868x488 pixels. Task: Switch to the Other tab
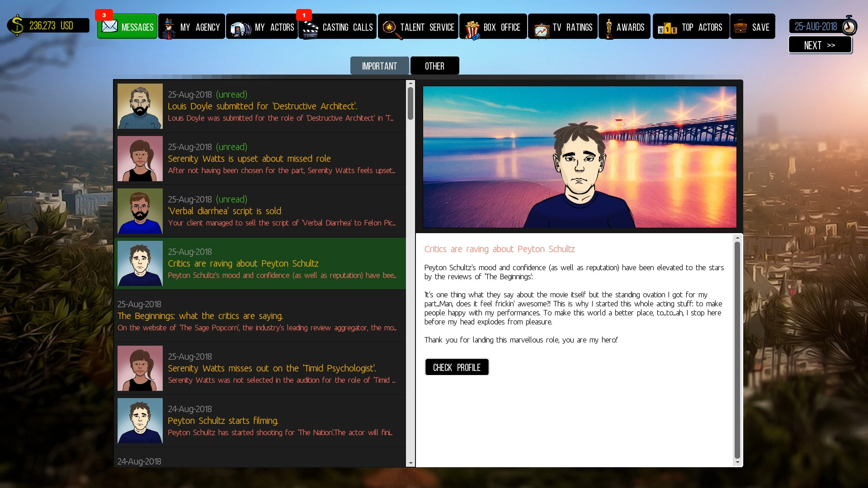pos(434,66)
